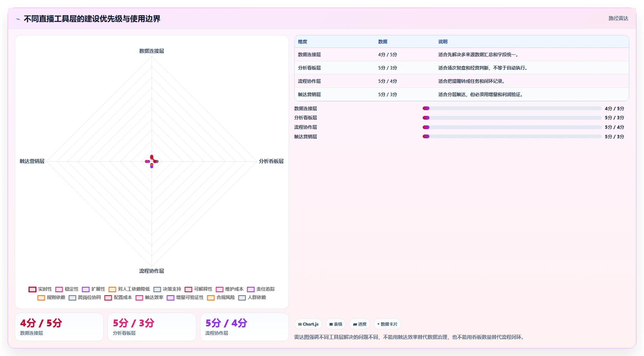Open the 5分 / 4分 流程协作层 stat card
The width and height of the screenshot is (644, 356).
click(245, 327)
